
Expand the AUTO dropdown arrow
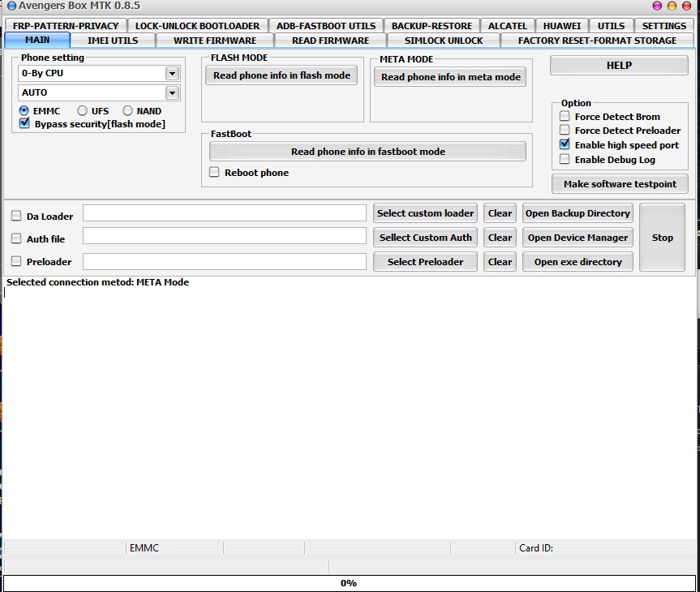172,93
